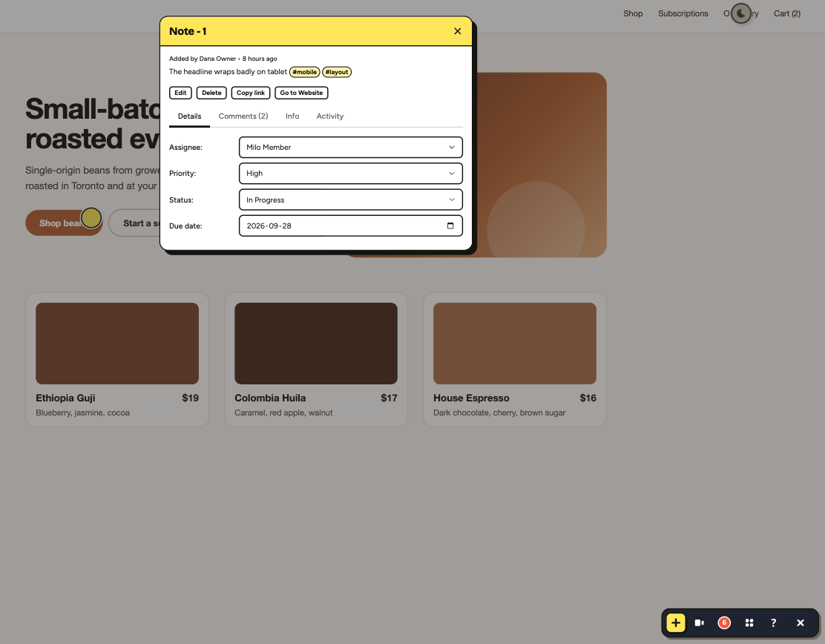Open the red notifications badge showing 6

[724, 623]
